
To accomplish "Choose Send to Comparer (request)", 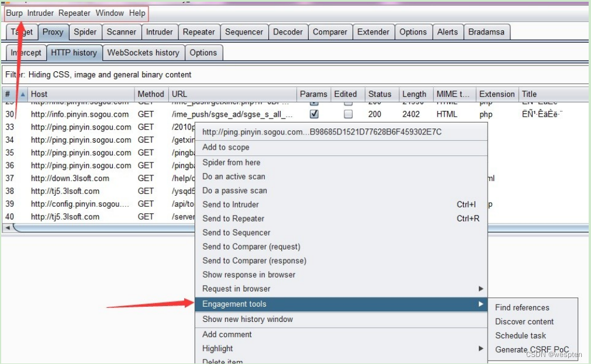I will [341, 247].
